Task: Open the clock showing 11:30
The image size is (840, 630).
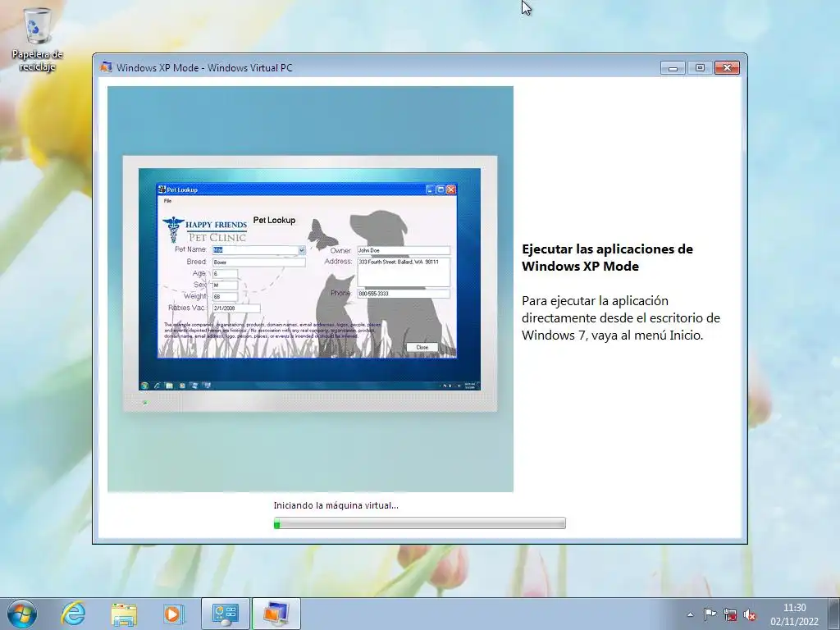Action: click(794, 608)
